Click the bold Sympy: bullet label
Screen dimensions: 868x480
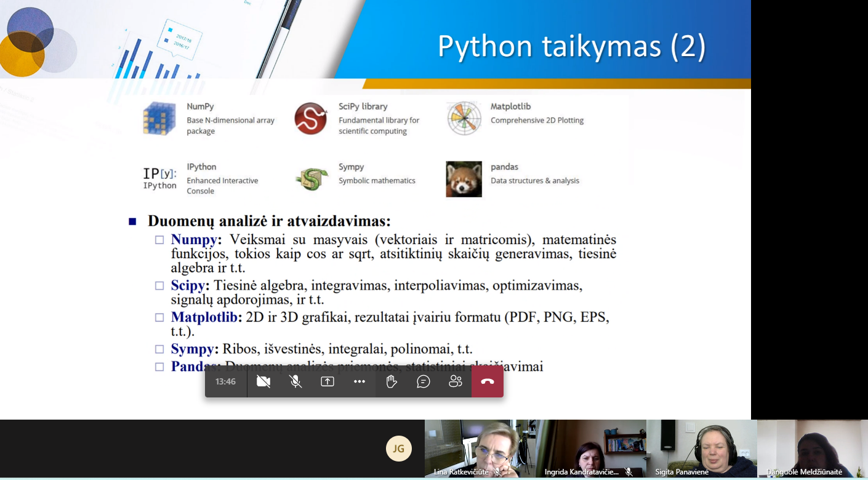(x=195, y=349)
